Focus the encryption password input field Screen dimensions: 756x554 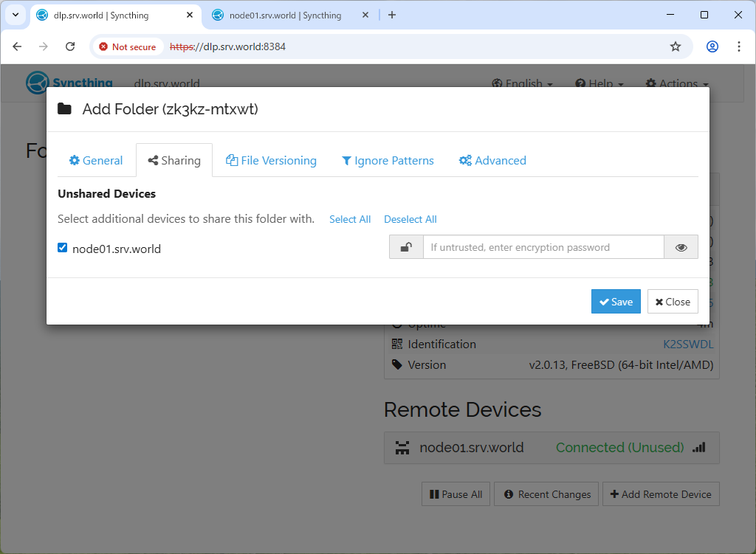pos(543,248)
